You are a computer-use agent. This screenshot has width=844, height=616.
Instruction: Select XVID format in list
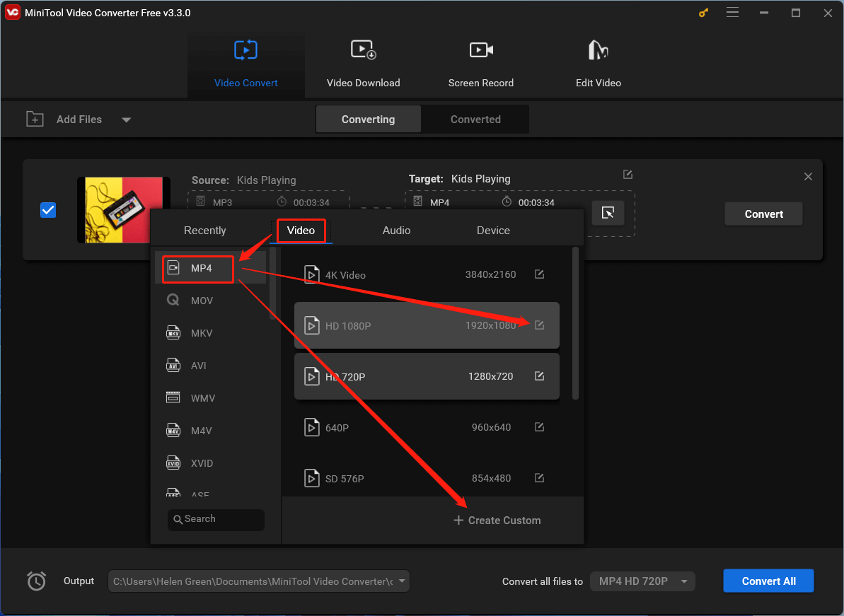[210, 463]
